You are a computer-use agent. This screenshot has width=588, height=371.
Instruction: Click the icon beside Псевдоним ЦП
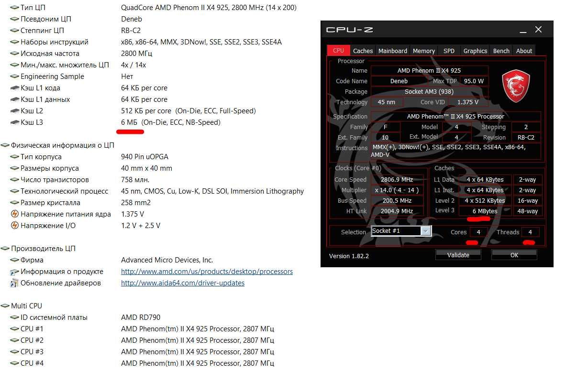coord(14,19)
